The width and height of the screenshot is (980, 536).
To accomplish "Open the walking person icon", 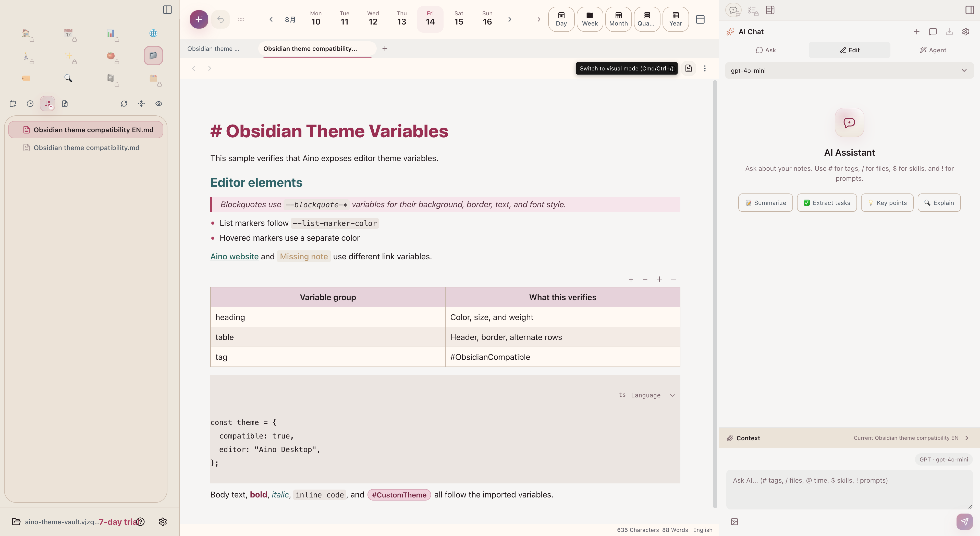I will (26, 56).
